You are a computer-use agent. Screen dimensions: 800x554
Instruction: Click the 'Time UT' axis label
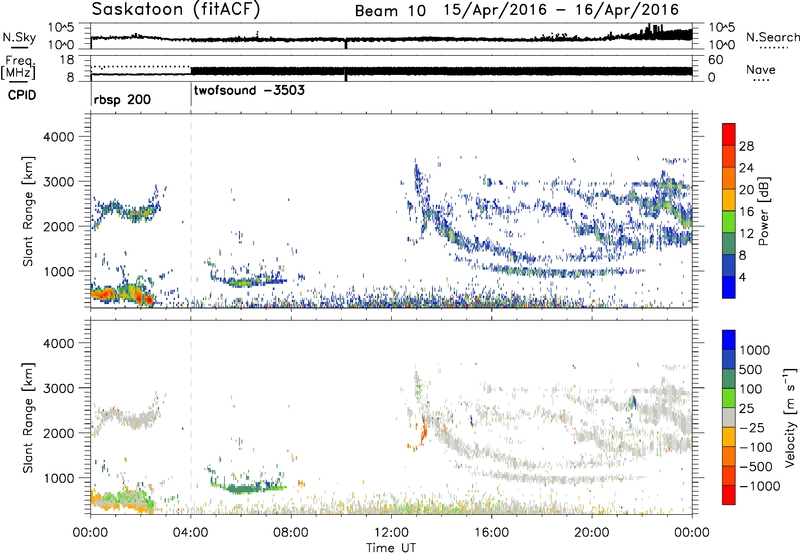pos(391,548)
